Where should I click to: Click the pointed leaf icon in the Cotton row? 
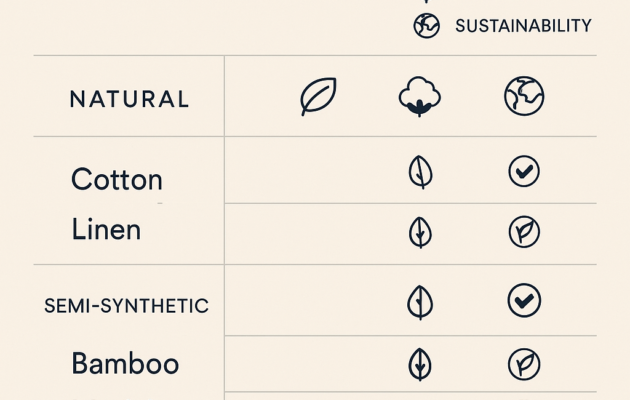421,172
